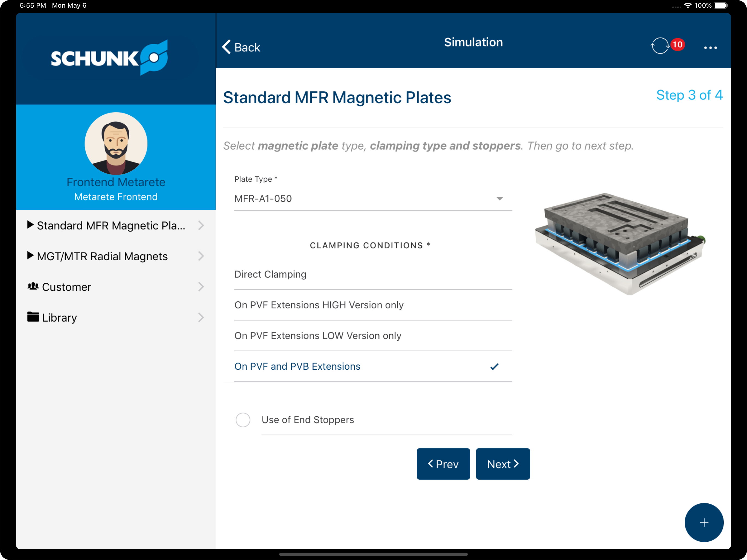
Task: Tap the battery status icon
Action: click(721, 5)
